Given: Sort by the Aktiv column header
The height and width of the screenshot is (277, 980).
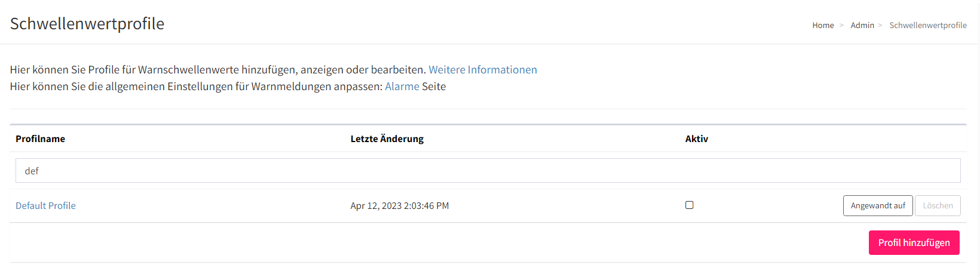Looking at the screenshot, I should pyautogui.click(x=697, y=138).
